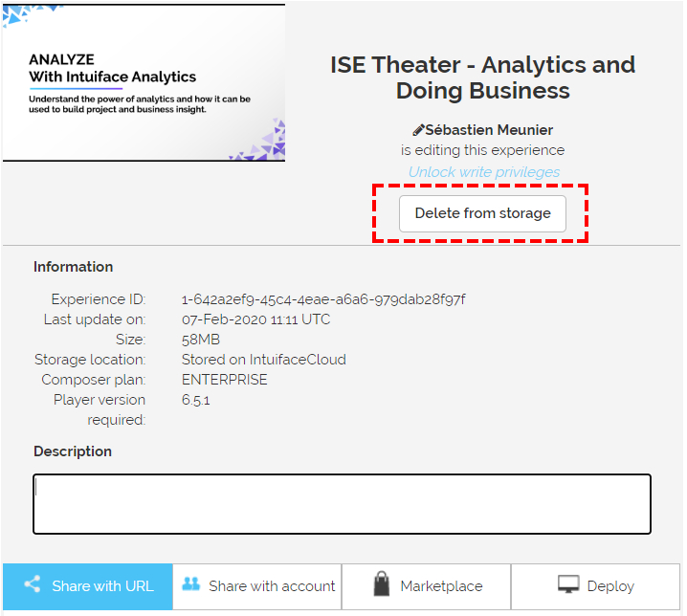Click the Information section heading
This screenshot has width=687, height=616.
(73, 267)
